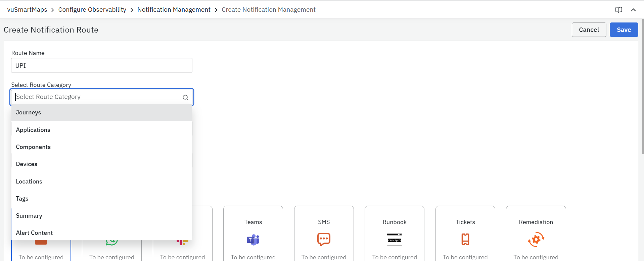Cancel creating the notification route

click(589, 30)
